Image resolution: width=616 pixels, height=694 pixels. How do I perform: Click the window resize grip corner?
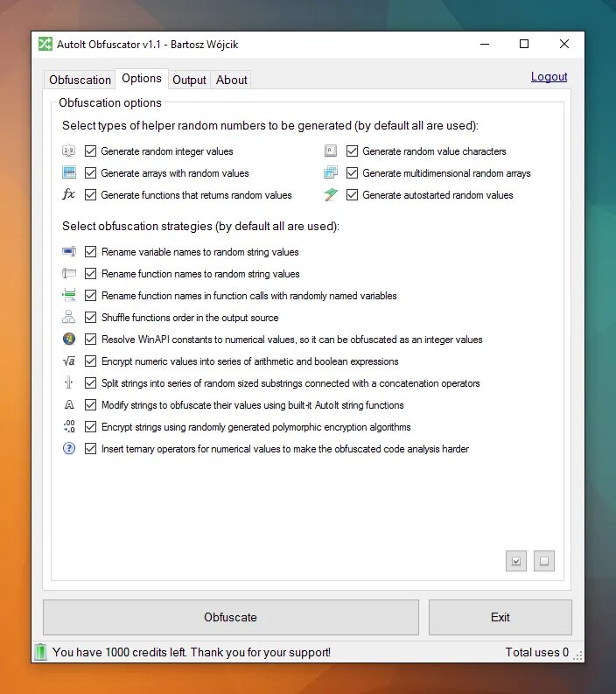[x=578, y=655]
